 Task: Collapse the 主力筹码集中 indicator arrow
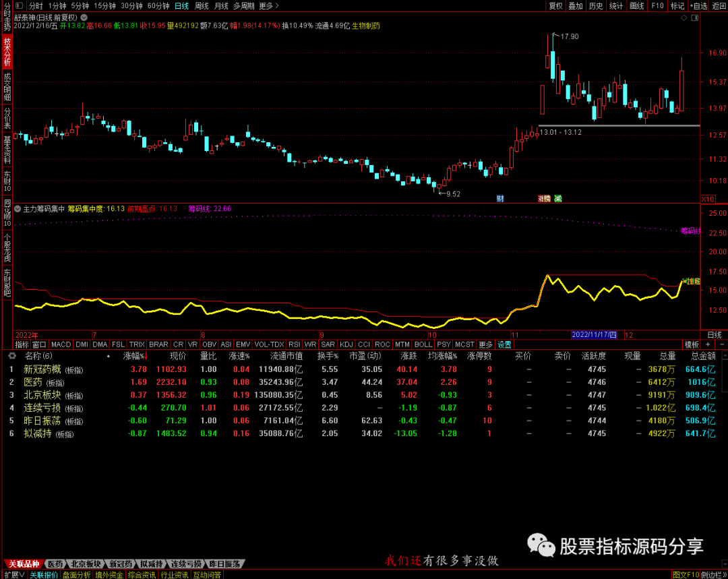[17, 209]
